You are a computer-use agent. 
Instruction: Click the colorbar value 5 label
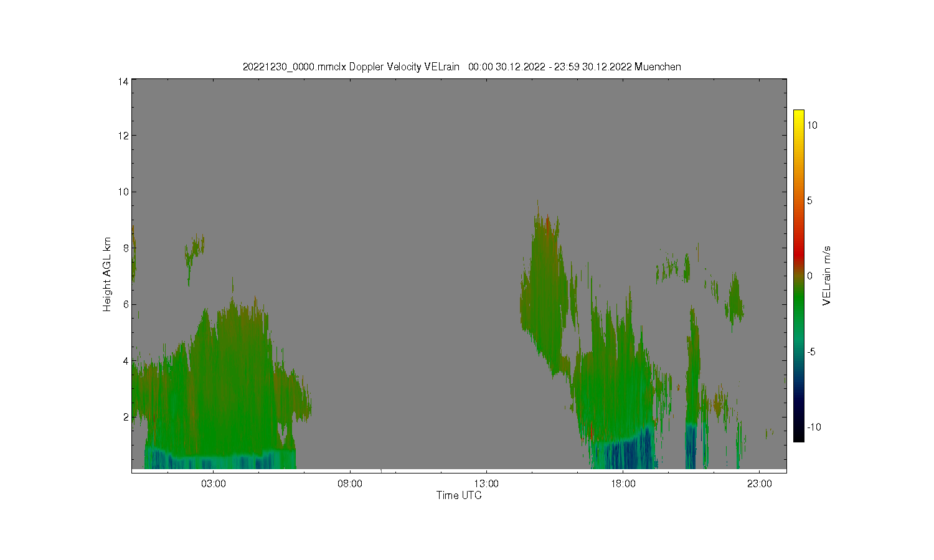point(809,200)
